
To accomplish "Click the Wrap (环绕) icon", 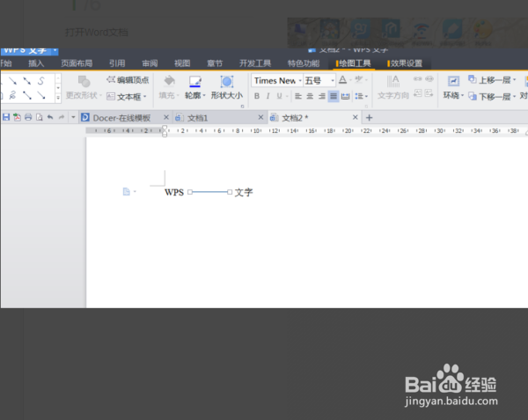I will coord(453,81).
